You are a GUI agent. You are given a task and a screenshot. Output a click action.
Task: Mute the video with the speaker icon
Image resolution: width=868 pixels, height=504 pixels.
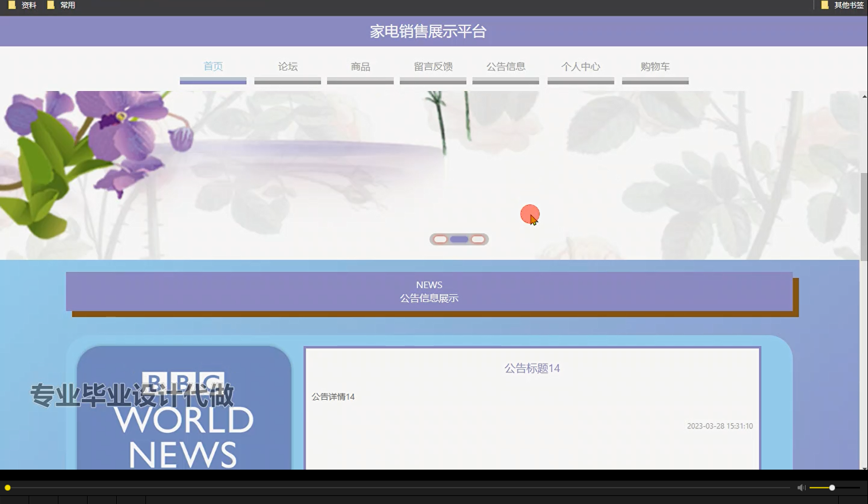pyautogui.click(x=800, y=487)
